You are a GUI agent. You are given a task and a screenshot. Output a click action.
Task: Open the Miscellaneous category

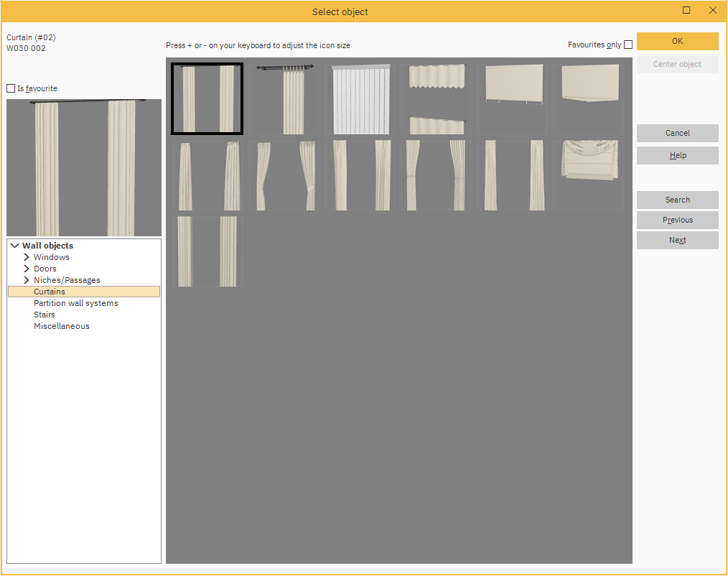[x=62, y=326]
